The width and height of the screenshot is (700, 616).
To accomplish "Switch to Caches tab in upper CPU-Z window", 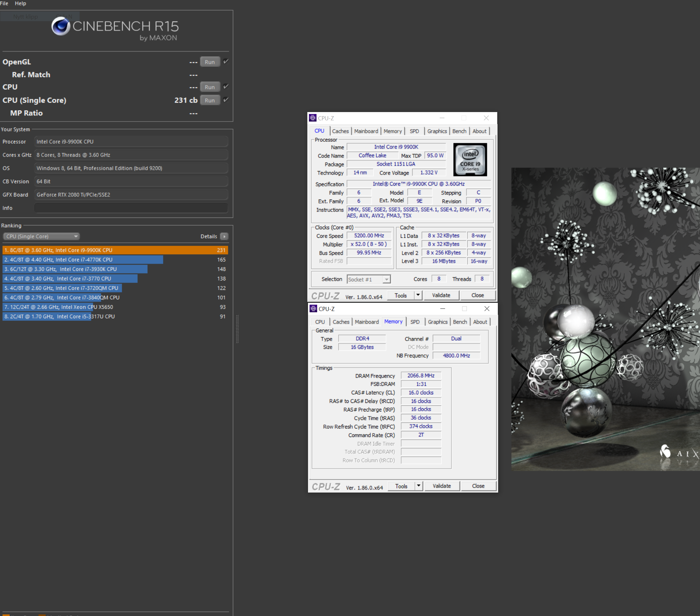I will (341, 131).
